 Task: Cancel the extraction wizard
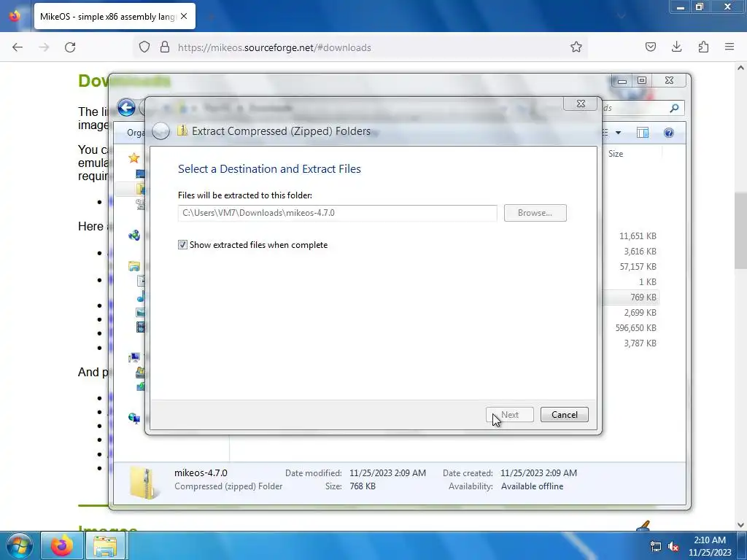pyautogui.click(x=565, y=415)
